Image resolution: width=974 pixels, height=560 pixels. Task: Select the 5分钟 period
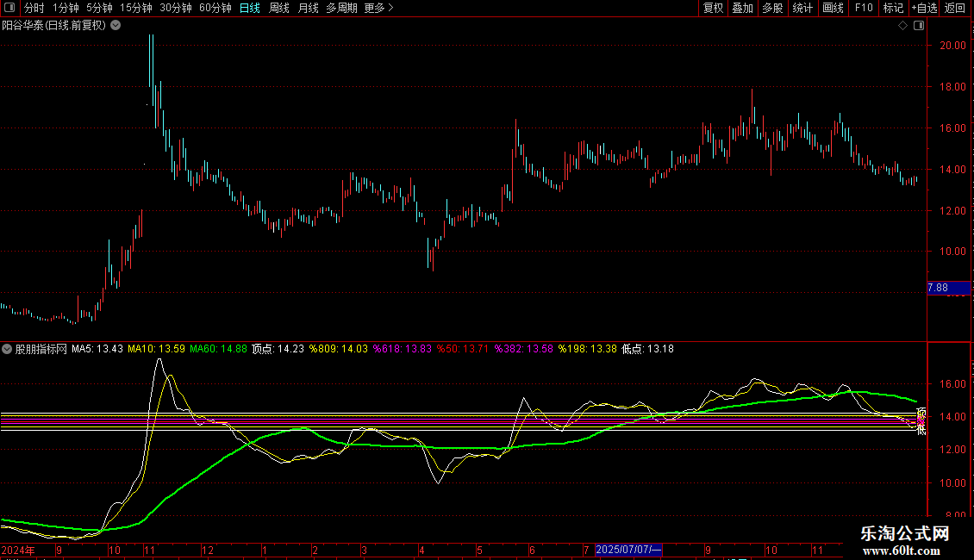[x=99, y=8]
